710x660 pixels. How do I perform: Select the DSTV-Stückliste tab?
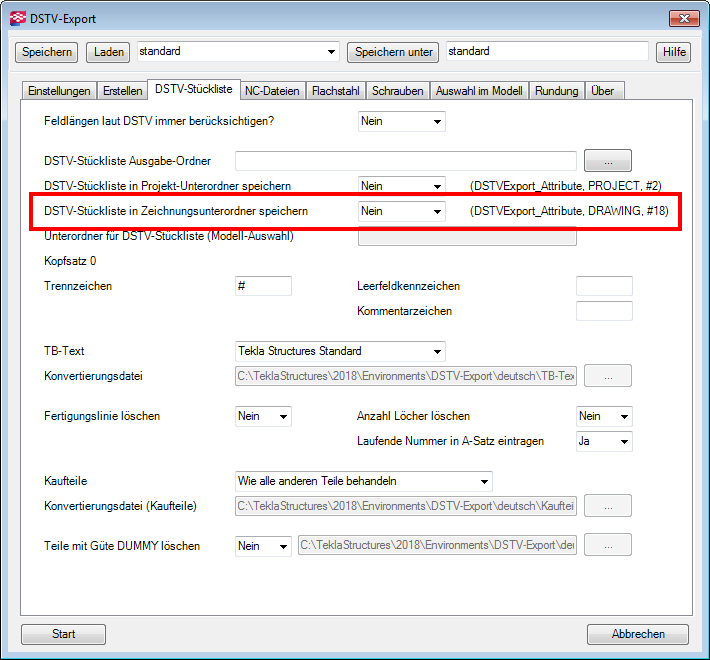point(194,89)
